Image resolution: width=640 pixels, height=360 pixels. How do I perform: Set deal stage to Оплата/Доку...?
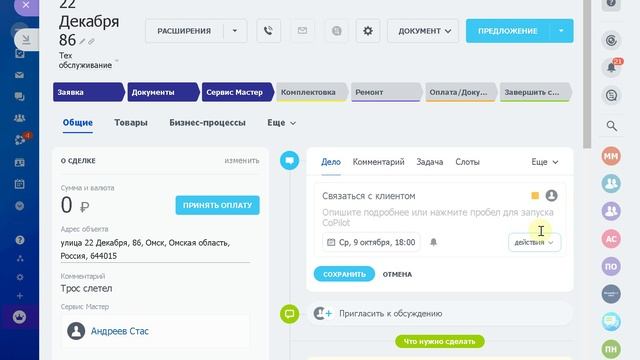[461, 92]
